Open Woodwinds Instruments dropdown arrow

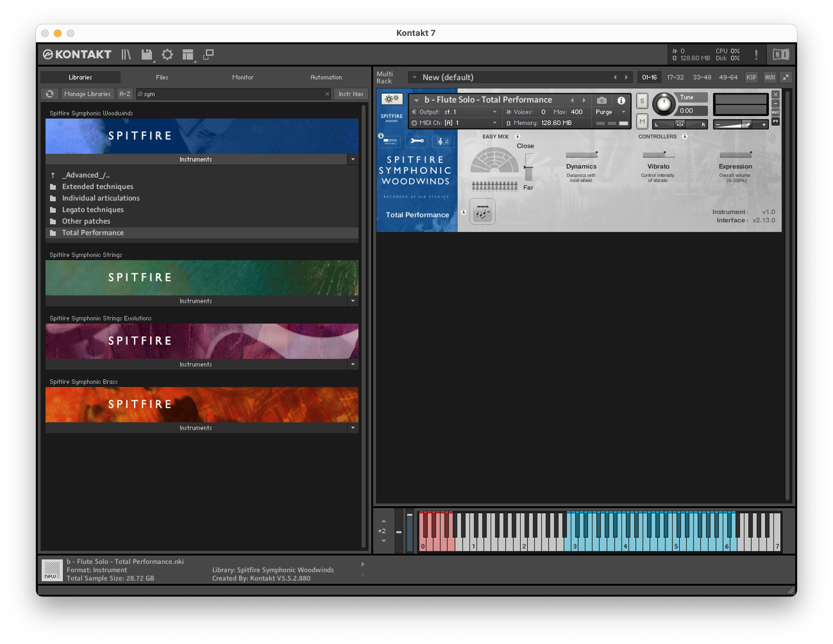pos(352,159)
